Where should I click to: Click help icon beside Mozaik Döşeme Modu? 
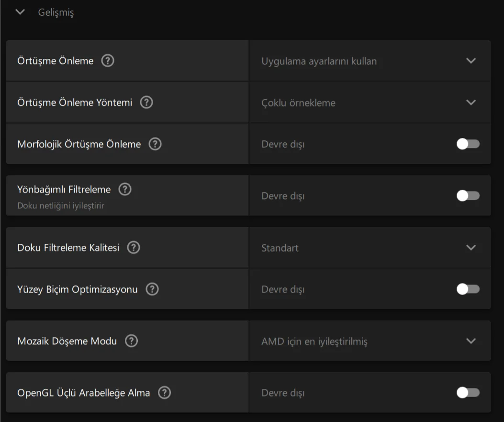[x=131, y=341]
